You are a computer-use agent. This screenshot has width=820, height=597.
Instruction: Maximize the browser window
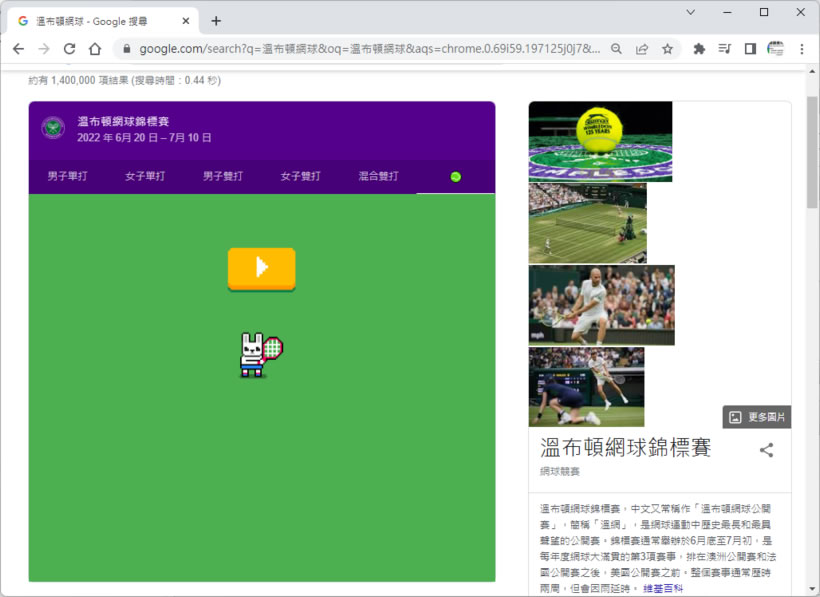(764, 12)
